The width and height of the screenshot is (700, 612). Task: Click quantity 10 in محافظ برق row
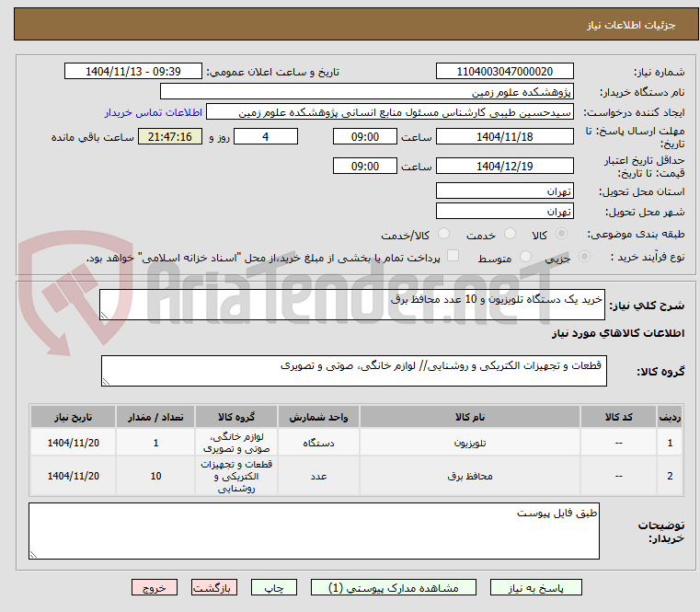tap(155, 476)
